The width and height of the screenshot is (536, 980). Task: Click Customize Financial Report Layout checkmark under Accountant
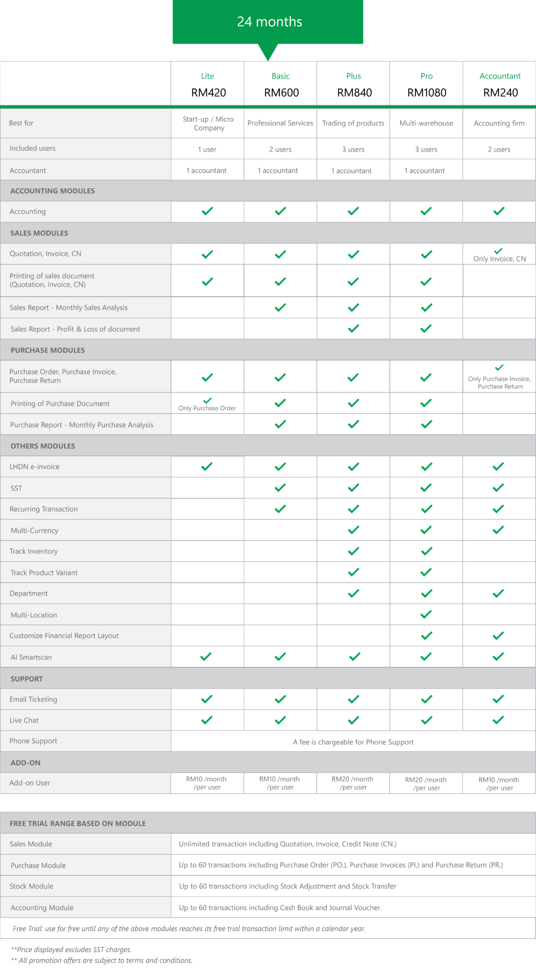point(498,635)
